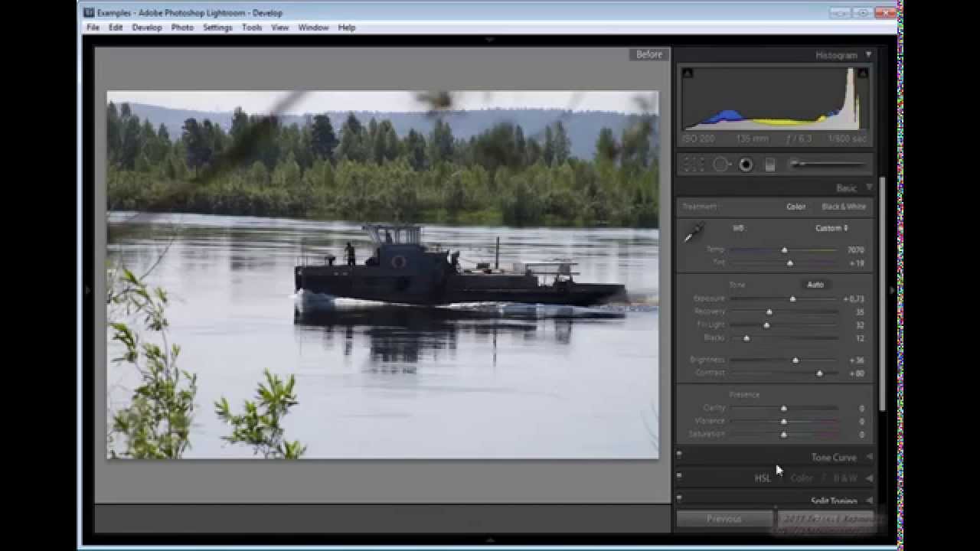Switch to the HSL tab

[x=763, y=478]
